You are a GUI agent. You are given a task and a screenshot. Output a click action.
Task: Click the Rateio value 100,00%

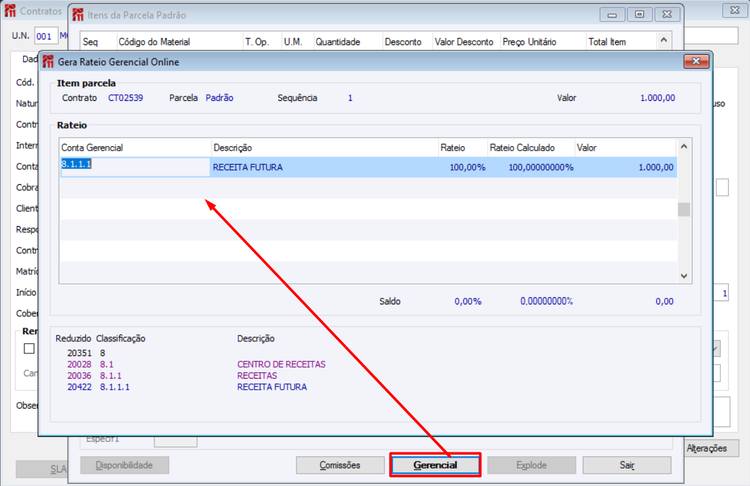[x=467, y=167]
